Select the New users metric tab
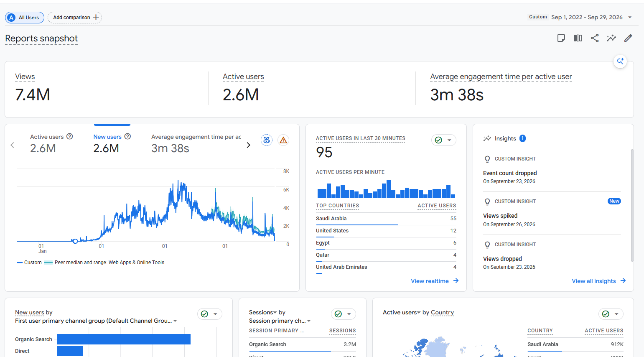This screenshot has width=644, height=357. (112, 144)
